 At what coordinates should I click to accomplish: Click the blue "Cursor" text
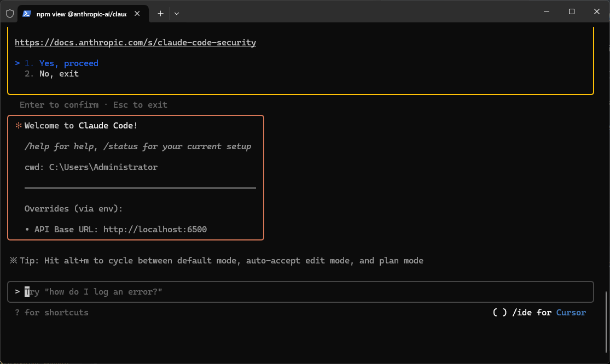pos(571,313)
